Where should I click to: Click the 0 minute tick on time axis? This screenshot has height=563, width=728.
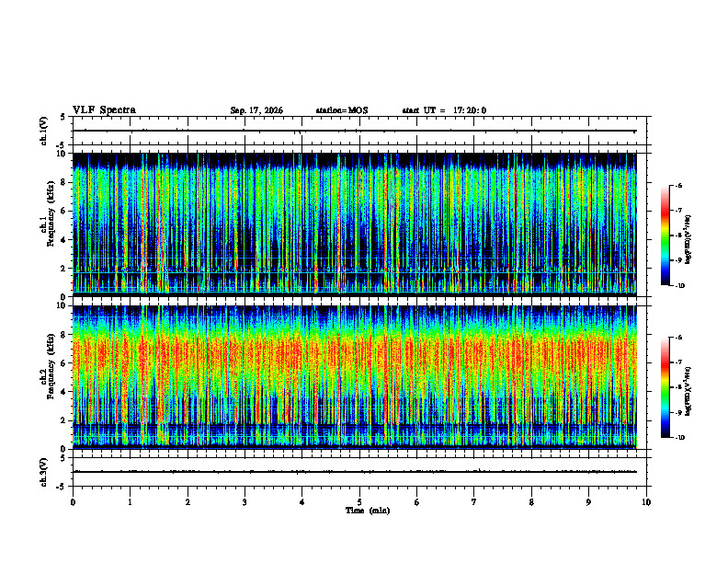(73, 502)
